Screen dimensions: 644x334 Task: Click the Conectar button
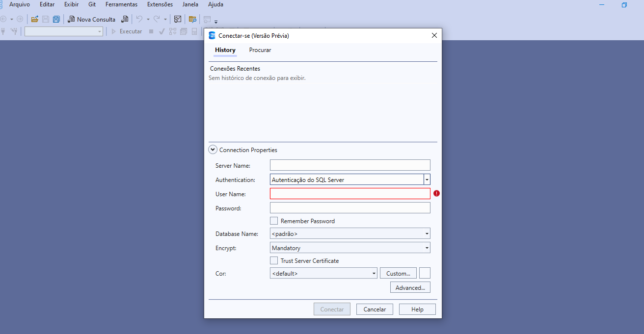pyautogui.click(x=332, y=309)
